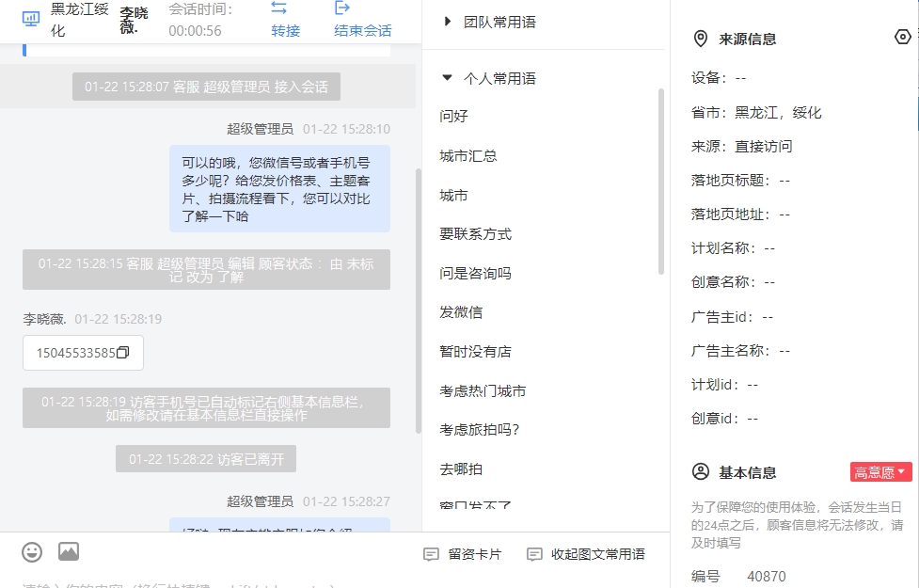The image size is (919, 588).
Task: Click the 访客手机号已自动标记 system notice
Action: click(x=206, y=408)
